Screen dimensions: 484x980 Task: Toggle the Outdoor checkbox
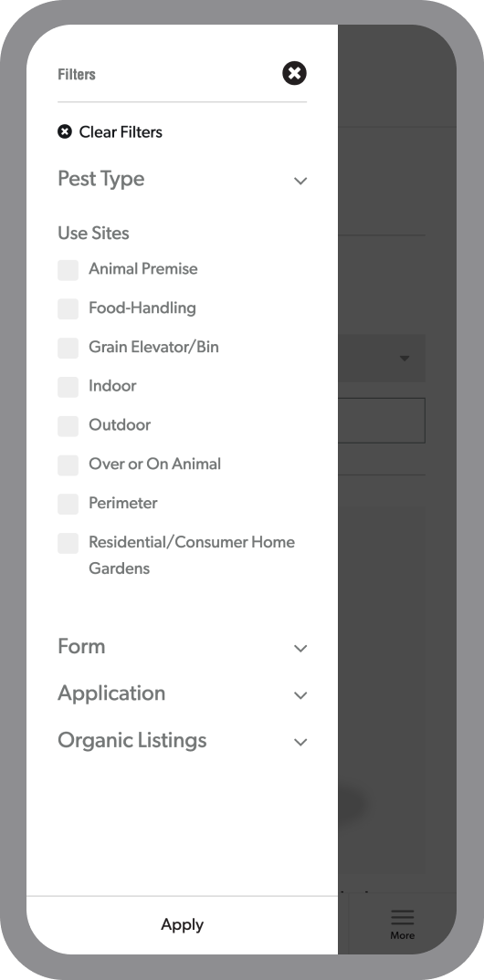click(x=68, y=426)
